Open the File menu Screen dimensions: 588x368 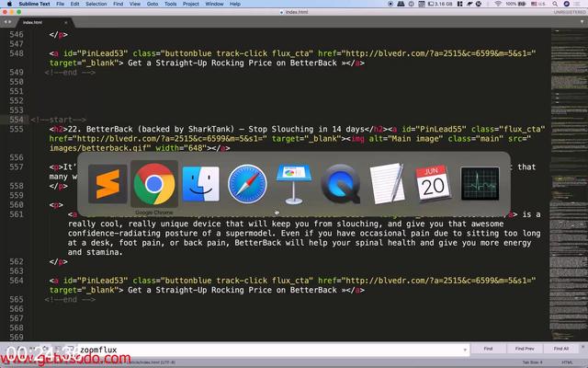click(60, 4)
